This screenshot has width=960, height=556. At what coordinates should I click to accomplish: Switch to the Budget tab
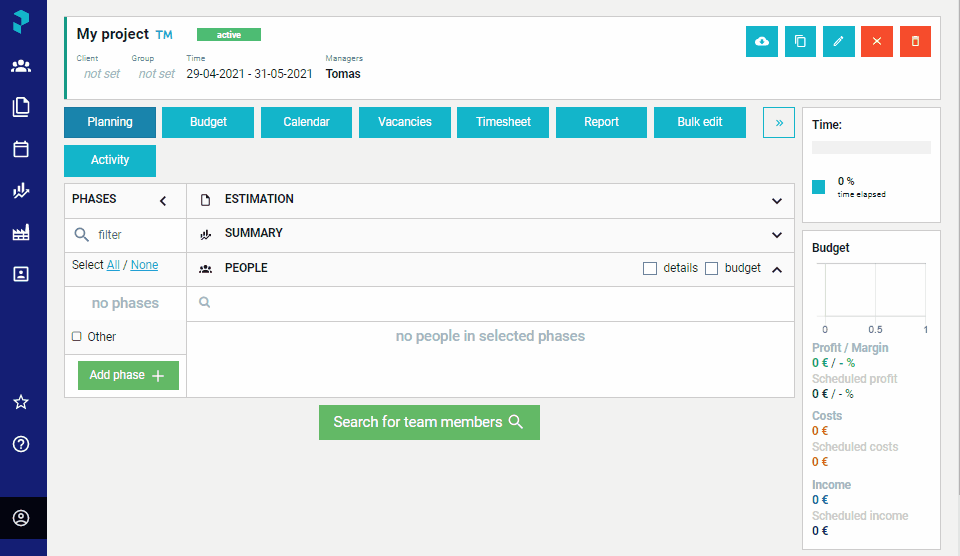tap(208, 122)
